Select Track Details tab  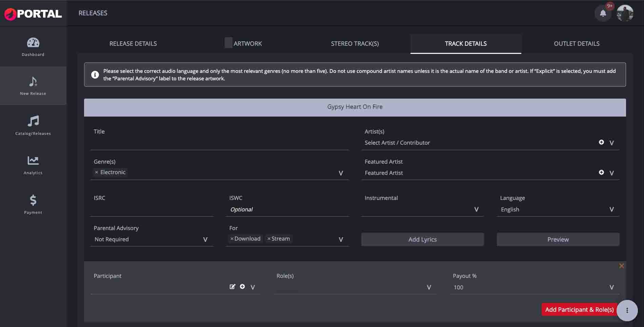[x=466, y=44]
